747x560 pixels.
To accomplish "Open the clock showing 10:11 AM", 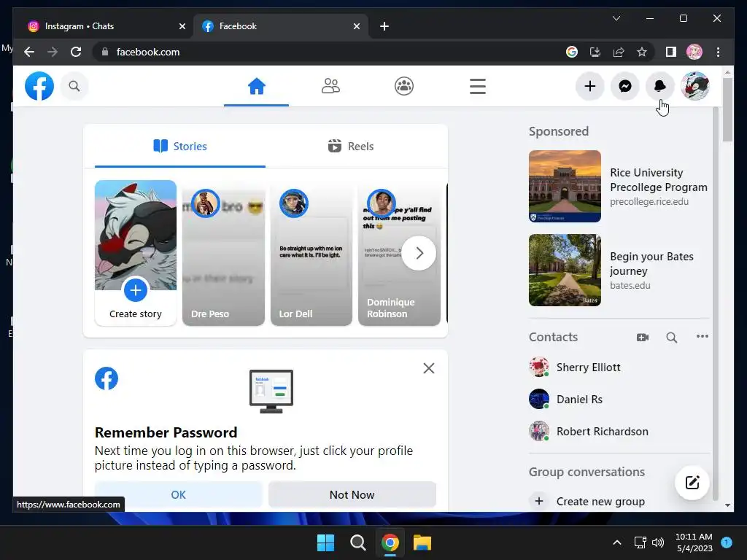I will (694, 542).
